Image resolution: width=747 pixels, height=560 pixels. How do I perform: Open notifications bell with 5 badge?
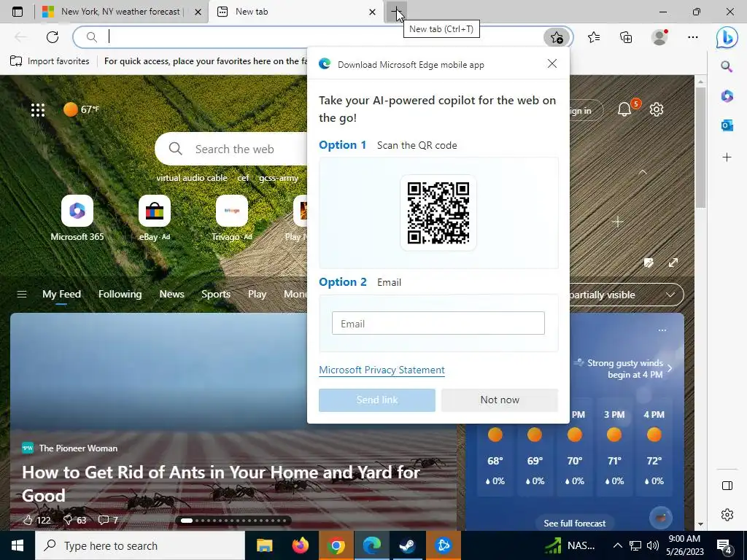tap(625, 109)
